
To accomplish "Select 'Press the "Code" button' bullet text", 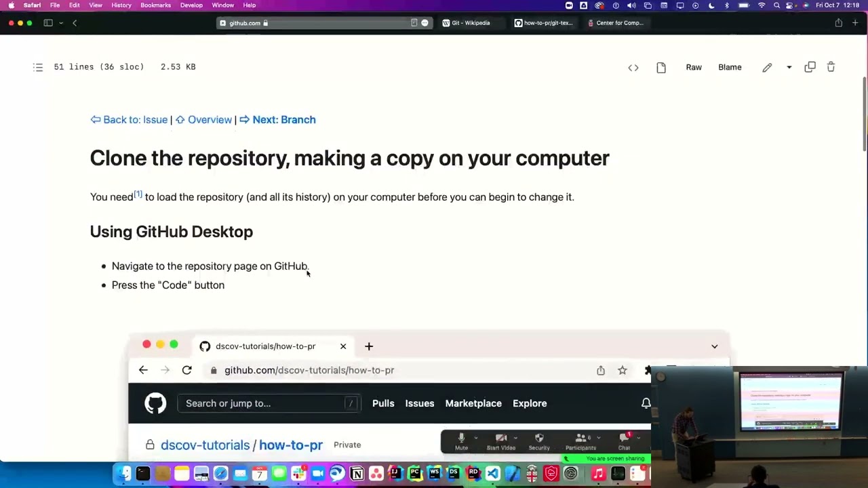I will pyautogui.click(x=168, y=285).
